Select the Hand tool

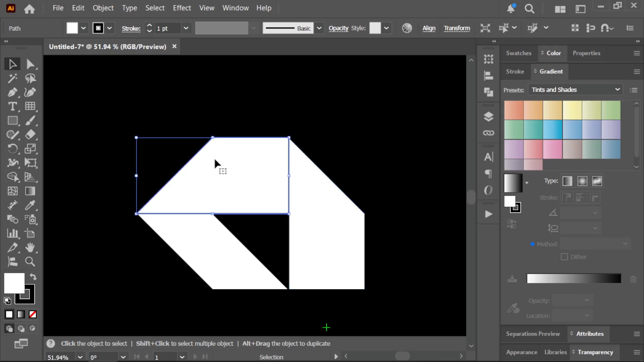[30, 247]
